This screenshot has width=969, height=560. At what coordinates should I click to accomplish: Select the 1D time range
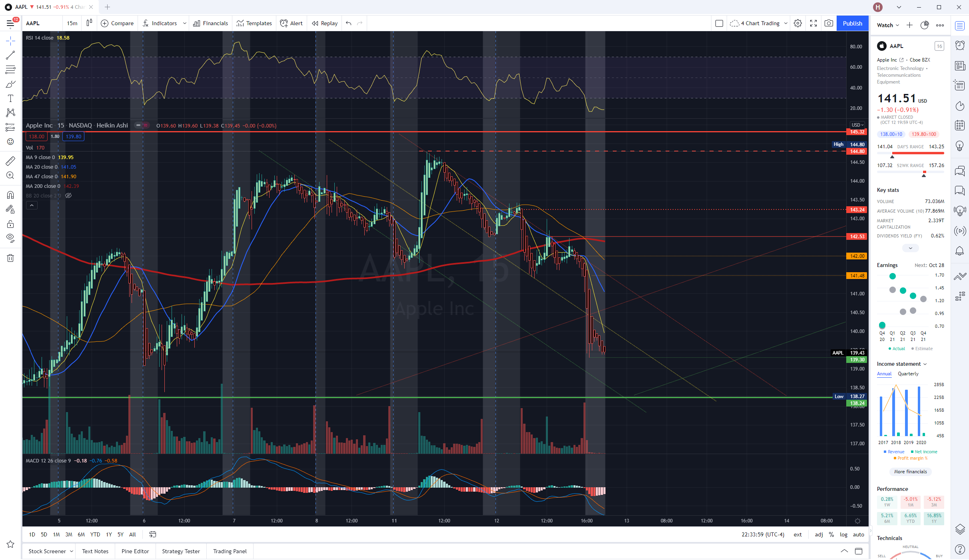click(x=32, y=534)
